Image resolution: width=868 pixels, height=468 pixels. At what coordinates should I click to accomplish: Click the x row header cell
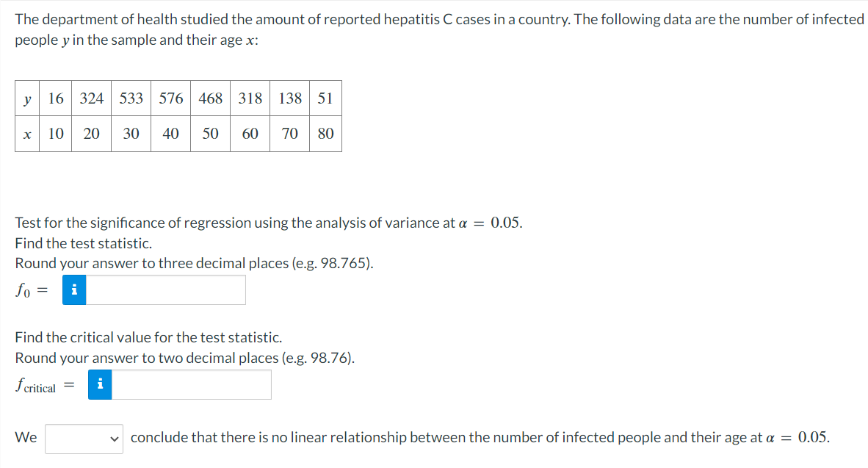(x=27, y=134)
